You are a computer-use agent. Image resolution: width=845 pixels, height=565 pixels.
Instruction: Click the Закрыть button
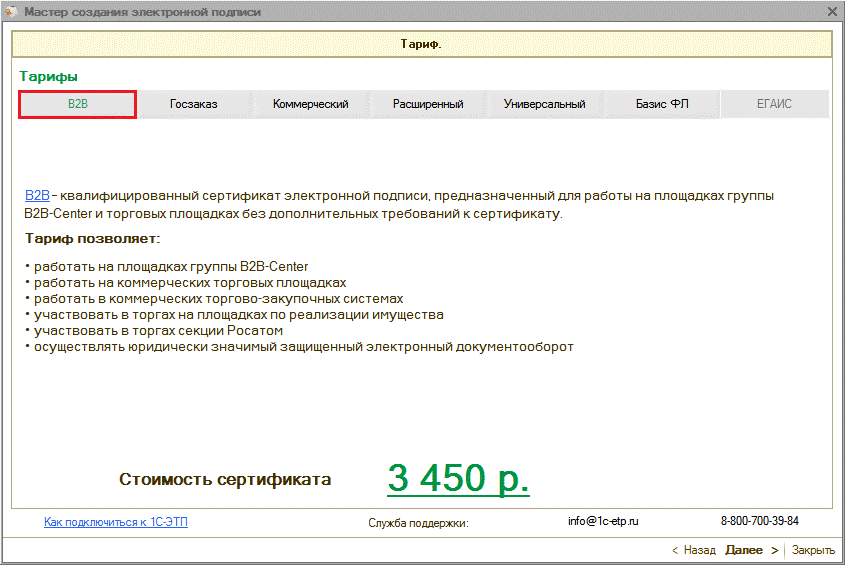(813, 550)
